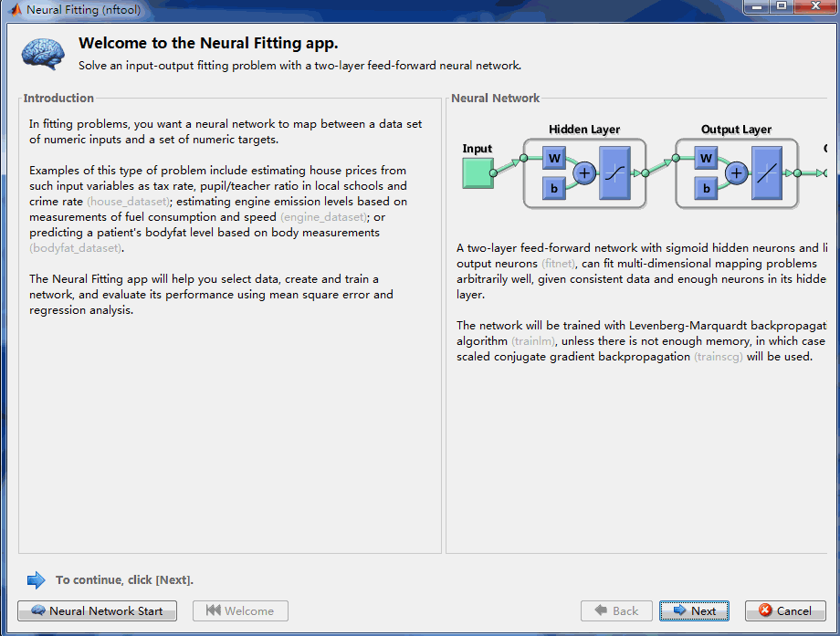This screenshot has height=636, width=840.
Task: Click the sigmoid transfer function block
Action: (615, 173)
